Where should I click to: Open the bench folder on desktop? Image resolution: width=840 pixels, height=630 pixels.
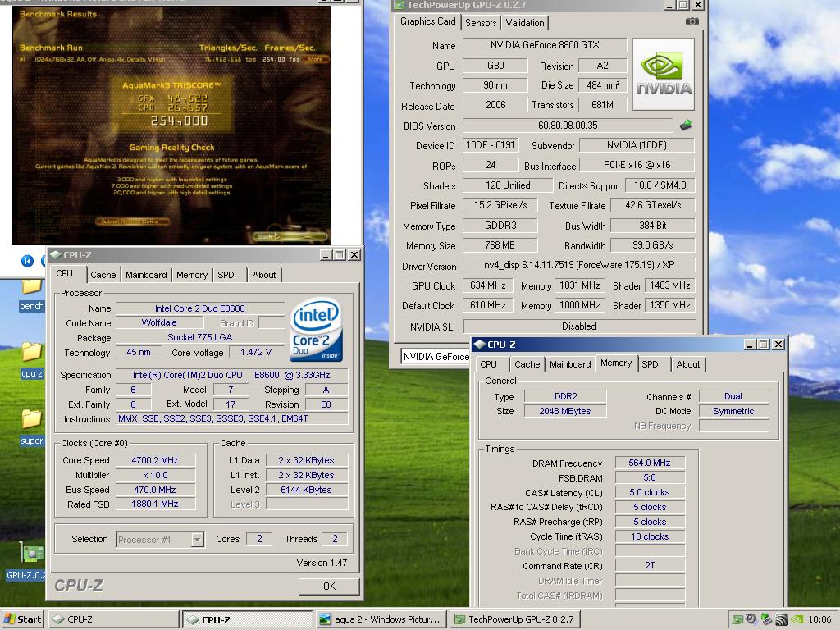(32, 294)
